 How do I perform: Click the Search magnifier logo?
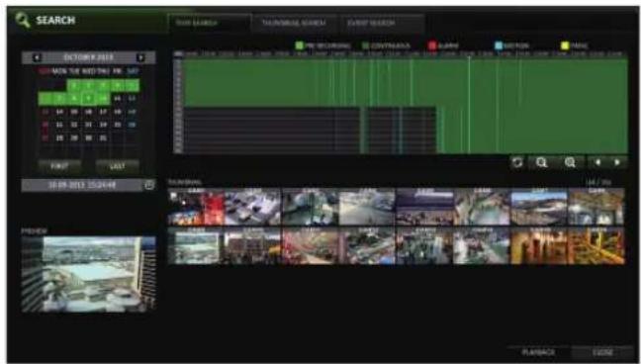pos(23,20)
